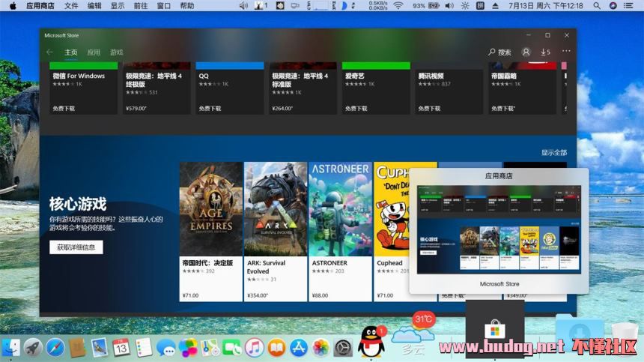Go back with the Store back arrow

[x=49, y=52]
